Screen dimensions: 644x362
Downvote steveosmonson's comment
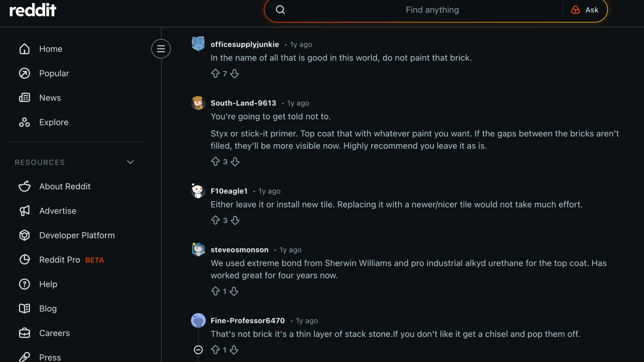pos(234,292)
